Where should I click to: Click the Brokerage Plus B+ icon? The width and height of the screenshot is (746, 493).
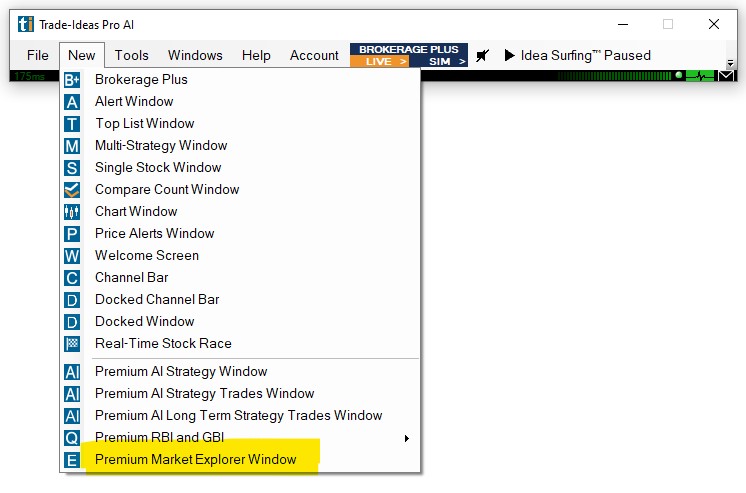[72, 79]
